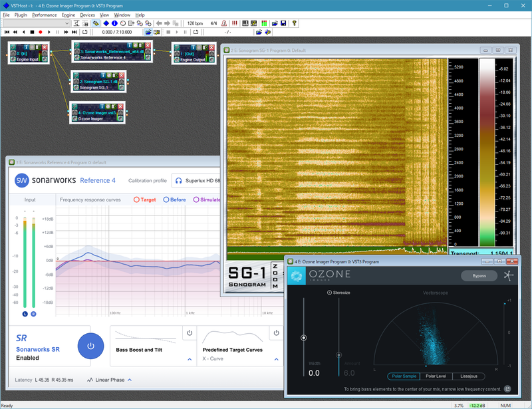Click the Width slider handle in Ozone

[304, 338]
